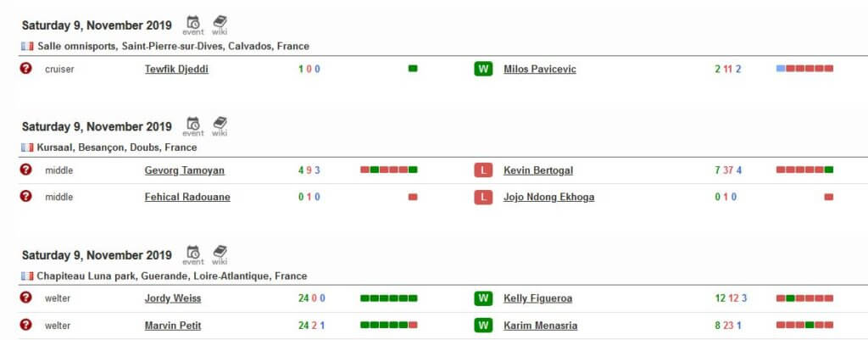The height and width of the screenshot is (340, 868).
Task: Open Jojo Ndong Ekhoga's profile
Action: pos(548,198)
